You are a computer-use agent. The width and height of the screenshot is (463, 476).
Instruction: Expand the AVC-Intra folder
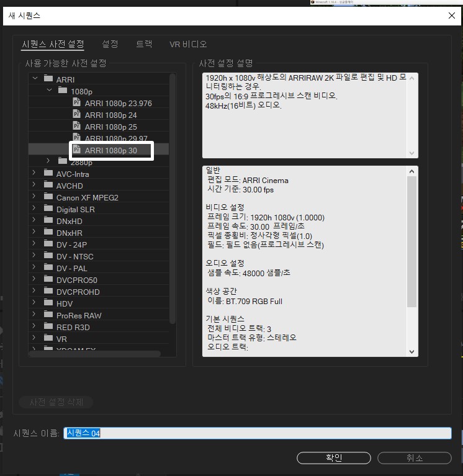(x=34, y=173)
